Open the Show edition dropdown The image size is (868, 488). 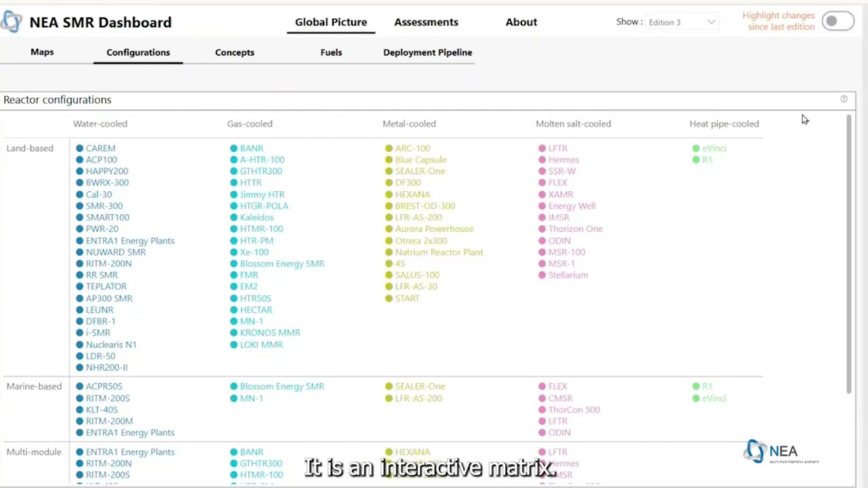point(682,22)
